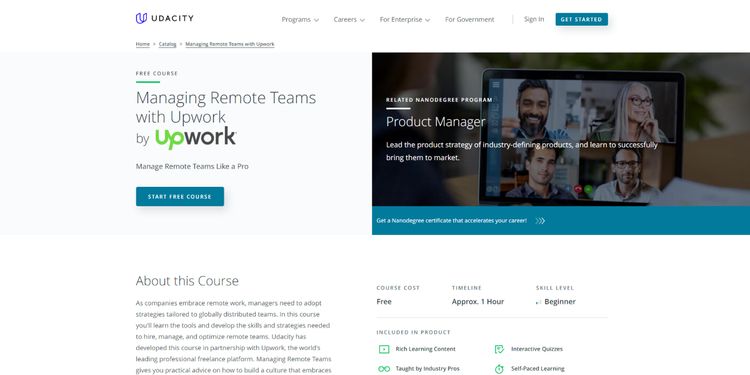The height and width of the screenshot is (375, 750).
Task: Click the Get Started button
Action: 582,19
